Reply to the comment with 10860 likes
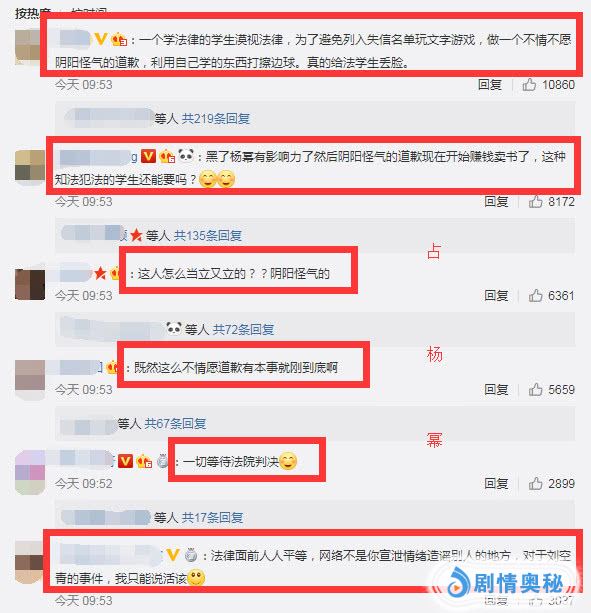The width and height of the screenshot is (591, 613). click(489, 84)
